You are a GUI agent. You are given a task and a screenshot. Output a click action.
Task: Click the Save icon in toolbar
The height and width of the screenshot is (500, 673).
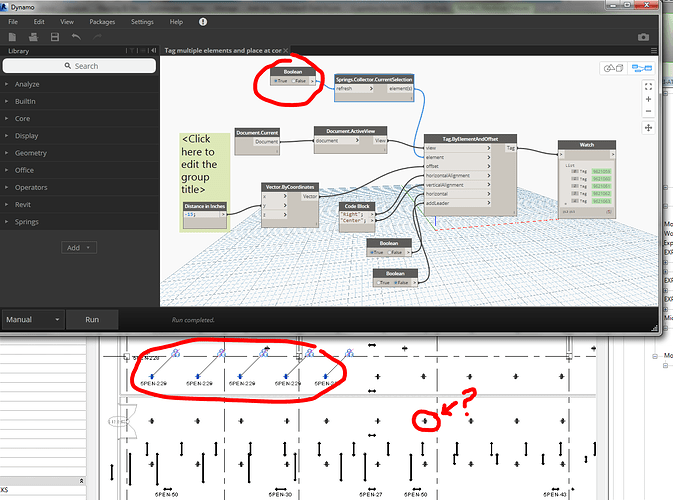coord(55,37)
